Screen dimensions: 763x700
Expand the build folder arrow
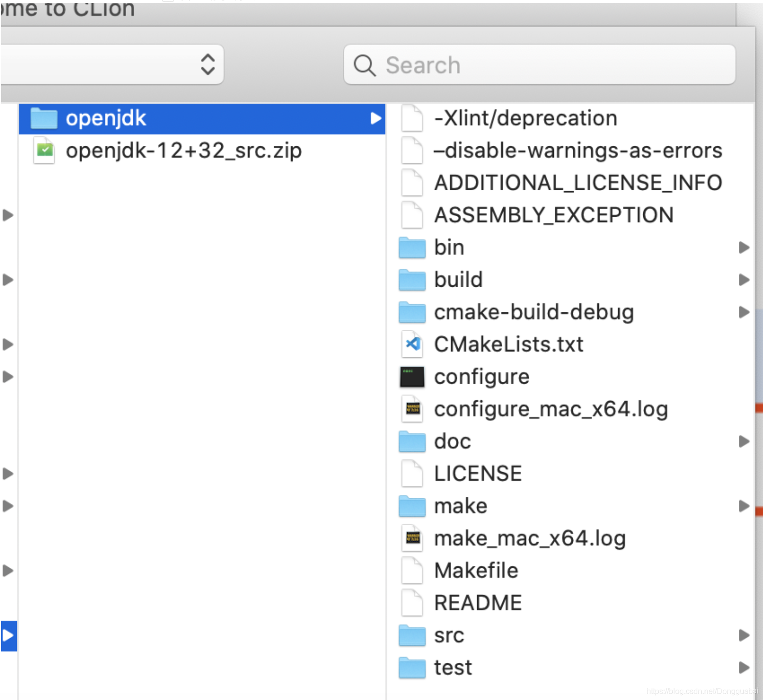[x=744, y=280]
